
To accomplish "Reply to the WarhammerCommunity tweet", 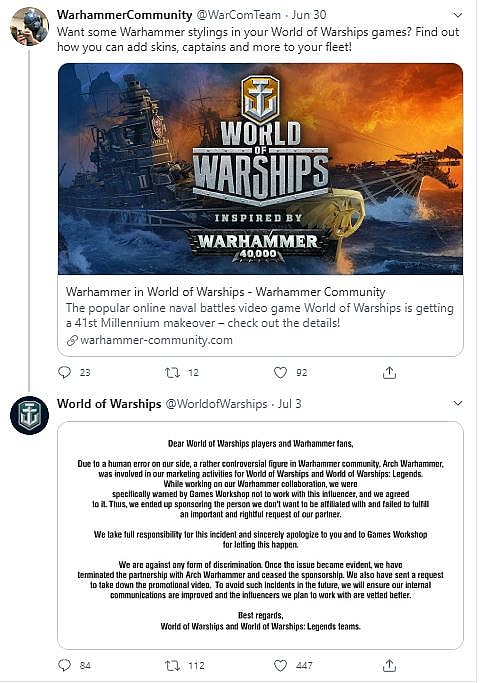I will 64,372.
